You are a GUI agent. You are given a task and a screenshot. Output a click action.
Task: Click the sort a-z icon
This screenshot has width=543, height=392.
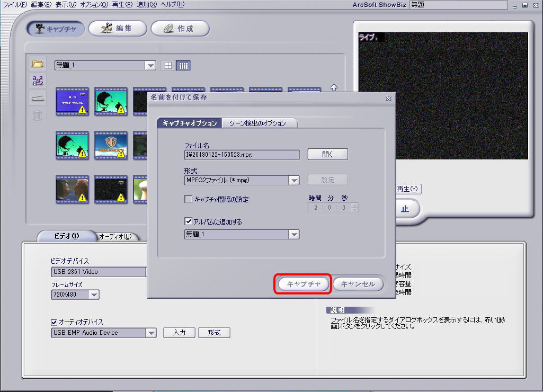click(38, 81)
